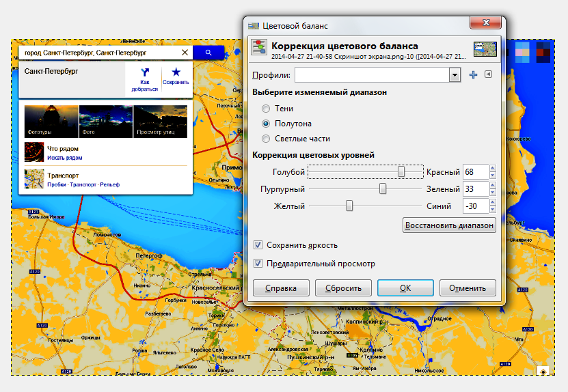Click the Справка button
Screen dimensions: 568x392
point(281,288)
